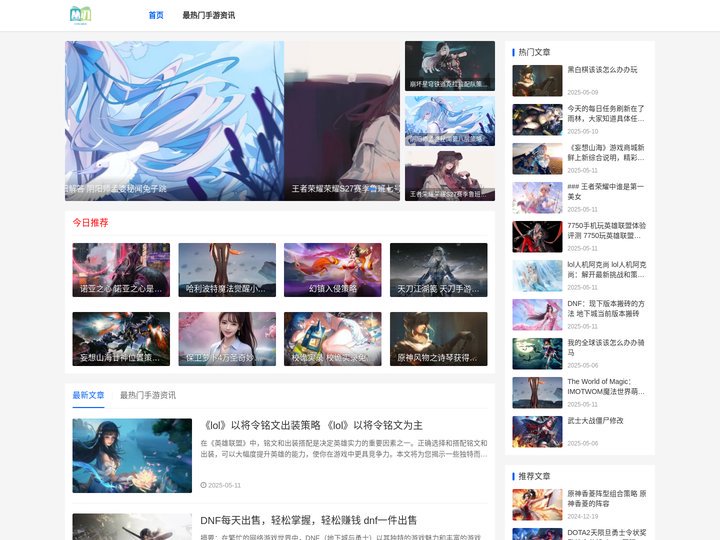The width and height of the screenshot is (720, 540).
Task: Open the small 王者荣耀荣耀S27赛季鲁班 thumbnail
Action: click(450, 176)
